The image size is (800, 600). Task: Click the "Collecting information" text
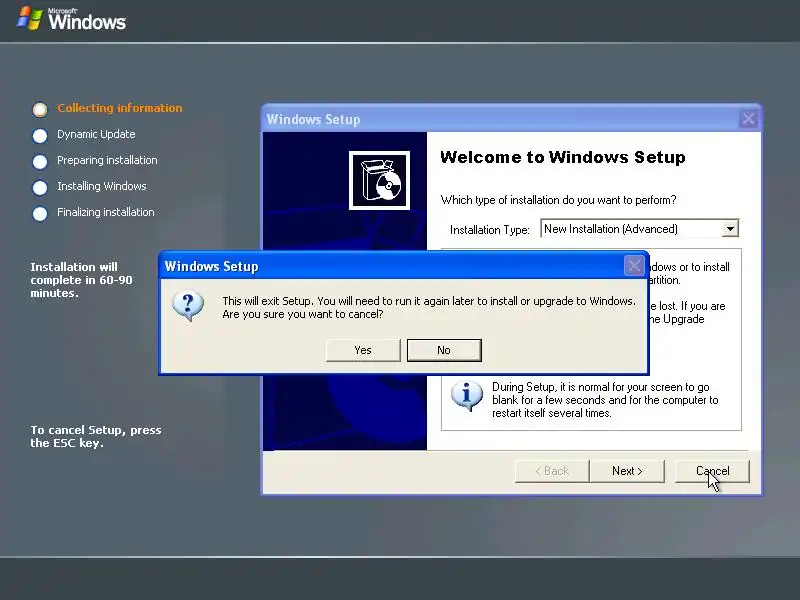(119, 108)
